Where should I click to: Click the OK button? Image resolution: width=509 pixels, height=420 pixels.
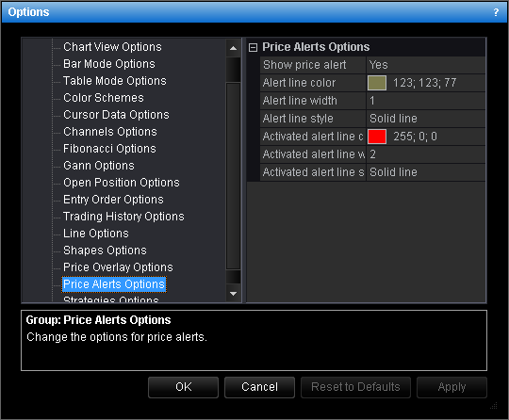pos(184,387)
